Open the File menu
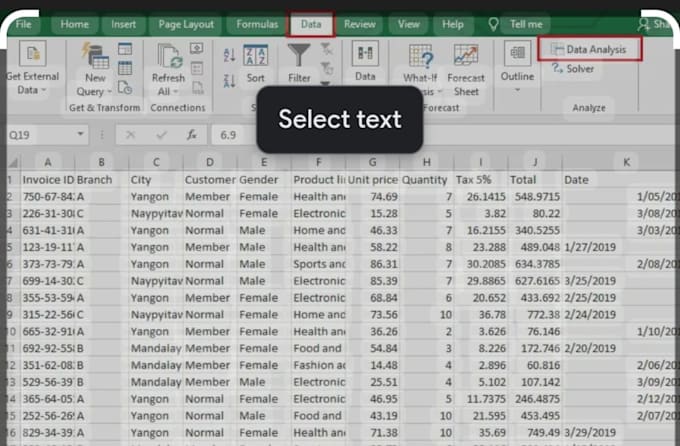Image resolution: width=680 pixels, height=446 pixels. click(23, 23)
